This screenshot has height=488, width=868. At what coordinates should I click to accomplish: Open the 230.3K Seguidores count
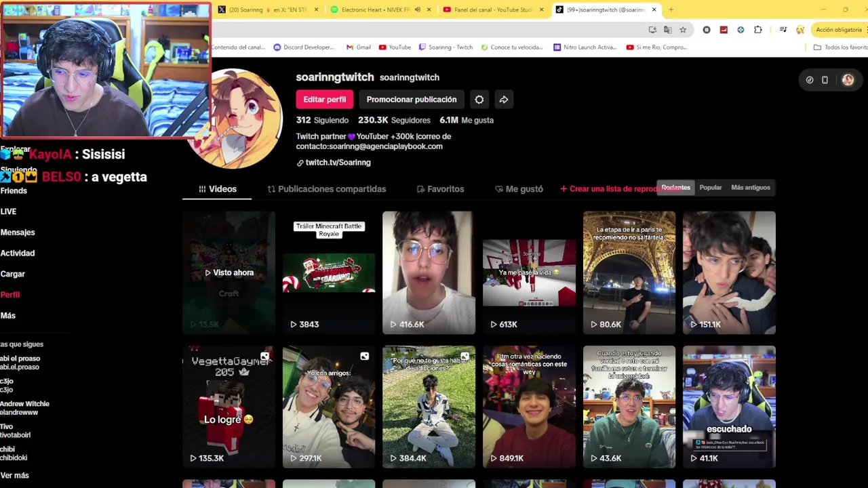(394, 120)
